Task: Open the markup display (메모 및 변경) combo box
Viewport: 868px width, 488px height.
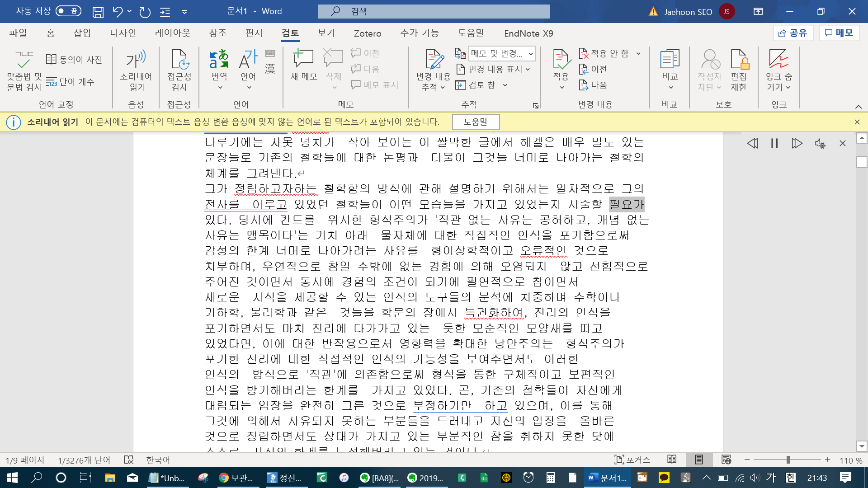Action: [502, 54]
